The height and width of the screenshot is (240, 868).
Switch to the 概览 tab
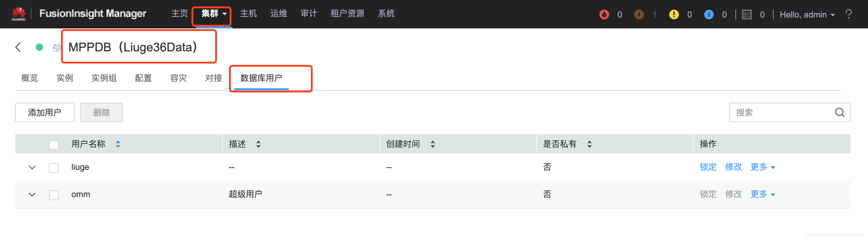tap(29, 78)
